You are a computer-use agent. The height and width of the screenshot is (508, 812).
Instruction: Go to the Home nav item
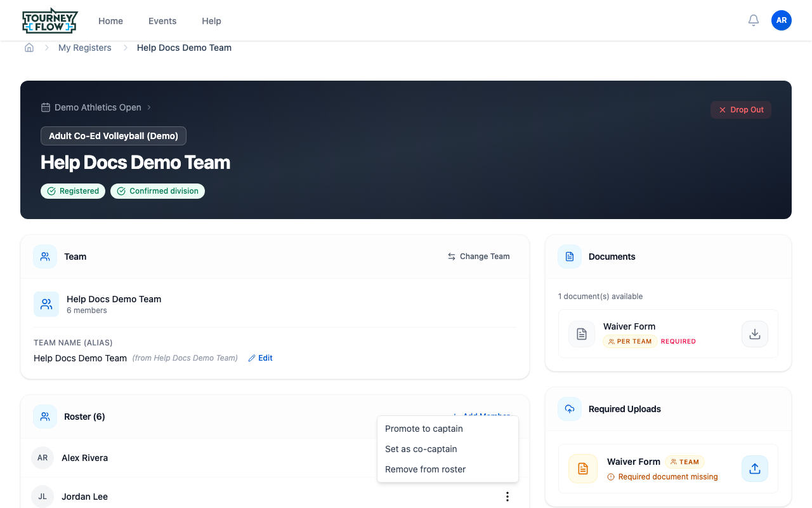tap(110, 21)
